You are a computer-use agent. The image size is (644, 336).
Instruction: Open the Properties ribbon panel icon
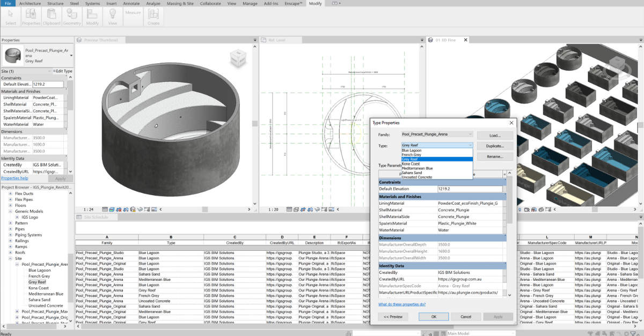[31, 16]
